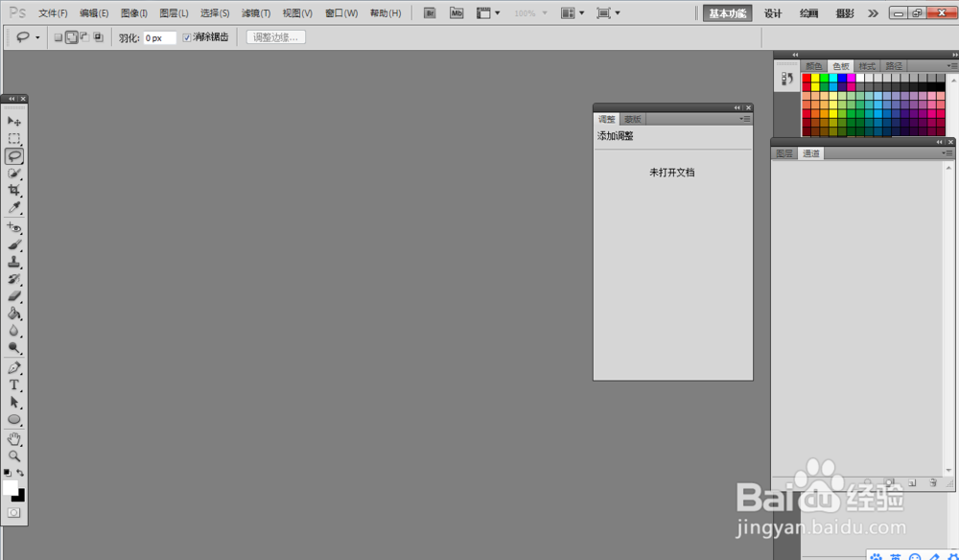The image size is (959, 560).
Task: Select the Zoom tool
Action: coord(14,456)
